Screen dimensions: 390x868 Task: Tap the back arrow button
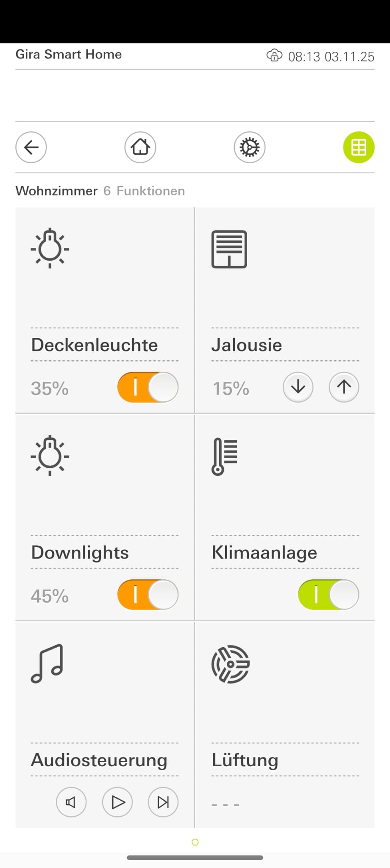tap(31, 147)
